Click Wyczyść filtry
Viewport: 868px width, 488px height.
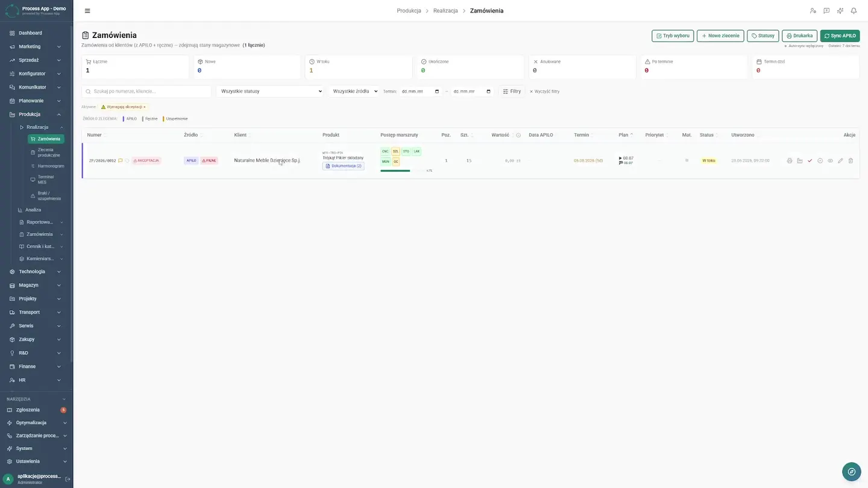tap(544, 92)
